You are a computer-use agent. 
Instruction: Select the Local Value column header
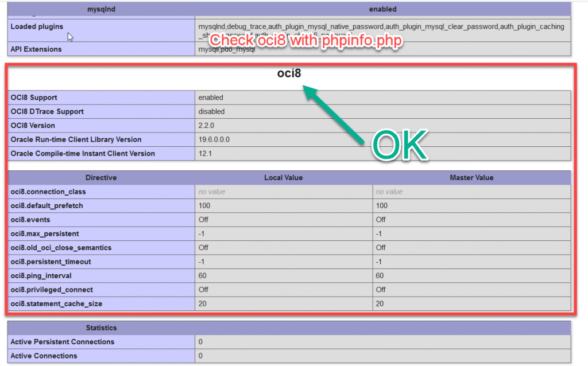[284, 177]
